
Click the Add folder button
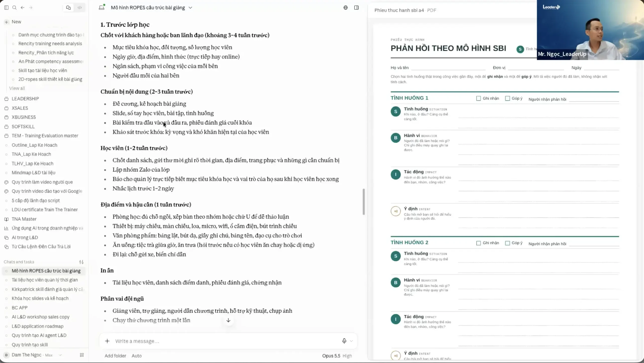115,356
